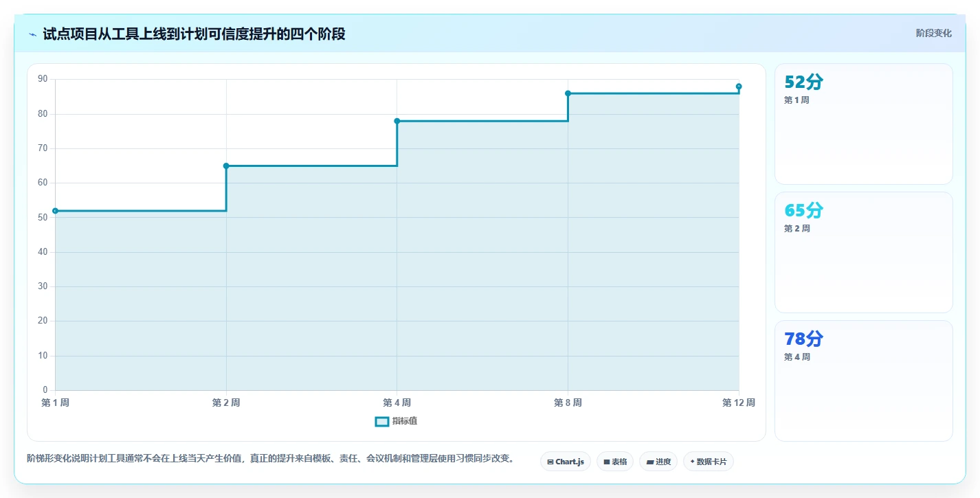The image size is (980, 498).
Task: Click x-axis label 第 12 周
Action: pyautogui.click(x=739, y=403)
